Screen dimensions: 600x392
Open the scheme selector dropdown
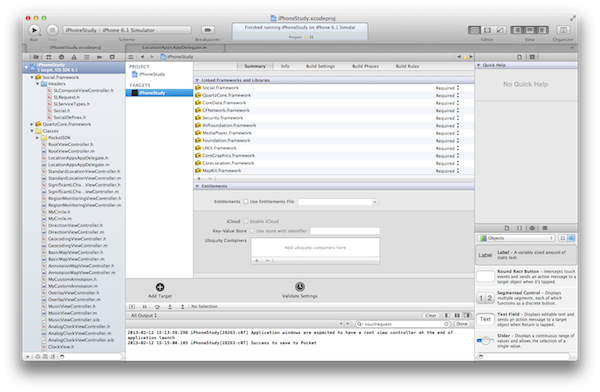[x=127, y=30]
